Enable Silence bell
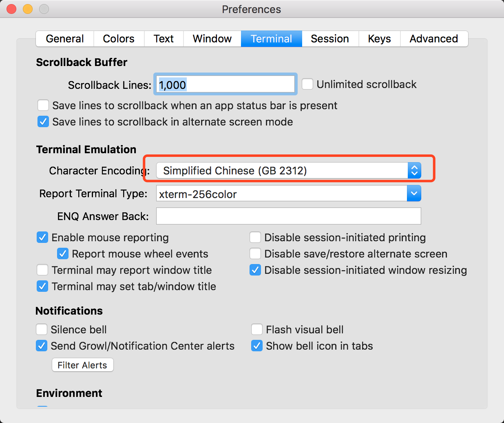504x423 pixels. 41,329
